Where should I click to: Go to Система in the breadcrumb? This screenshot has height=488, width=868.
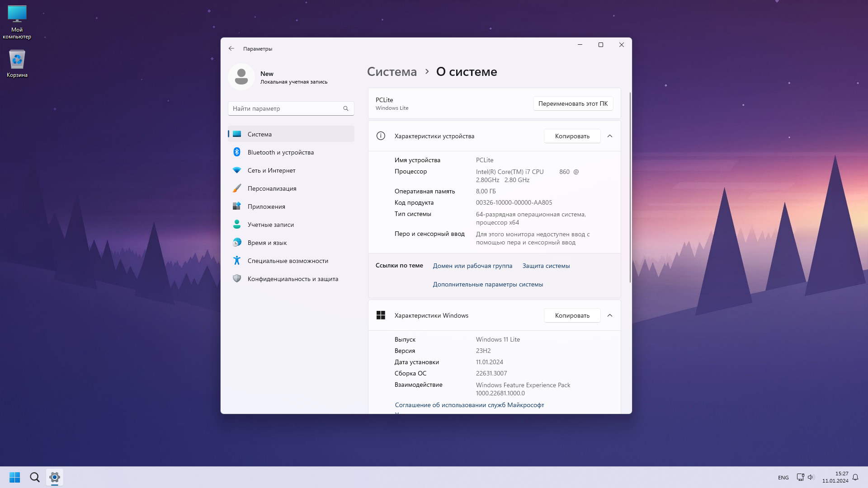coord(392,72)
